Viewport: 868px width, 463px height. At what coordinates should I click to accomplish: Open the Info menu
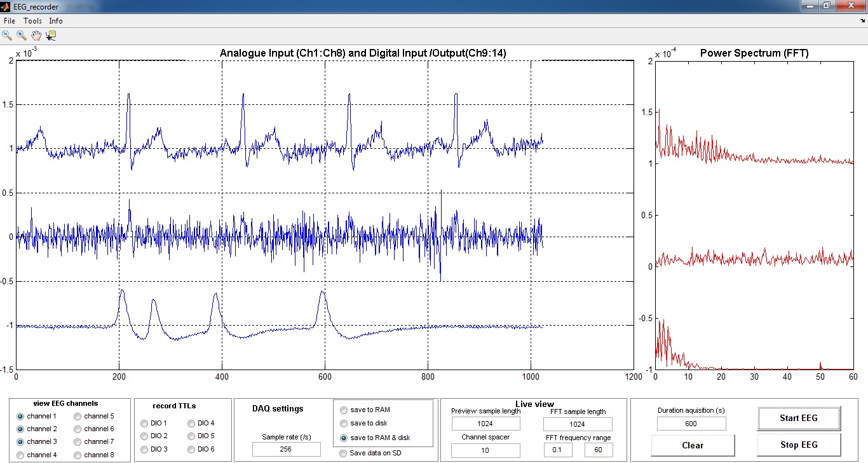[x=56, y=21]
